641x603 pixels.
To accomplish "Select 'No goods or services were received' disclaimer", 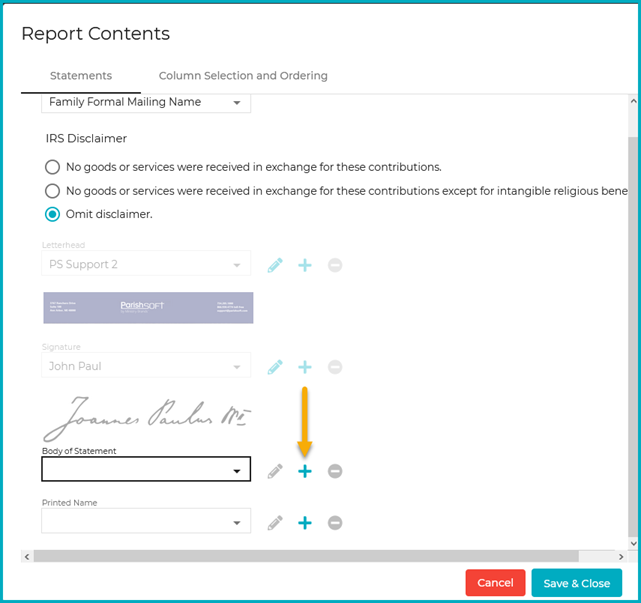I will click(x=52, y=167).
